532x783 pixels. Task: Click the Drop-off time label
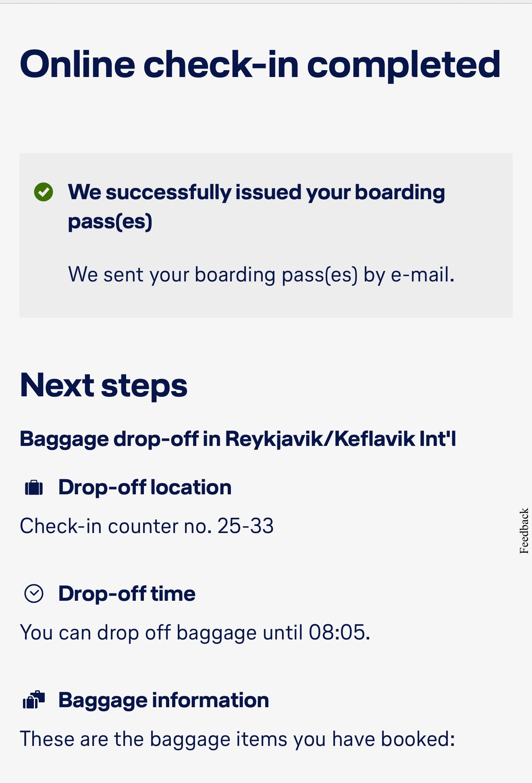point(127,594)
